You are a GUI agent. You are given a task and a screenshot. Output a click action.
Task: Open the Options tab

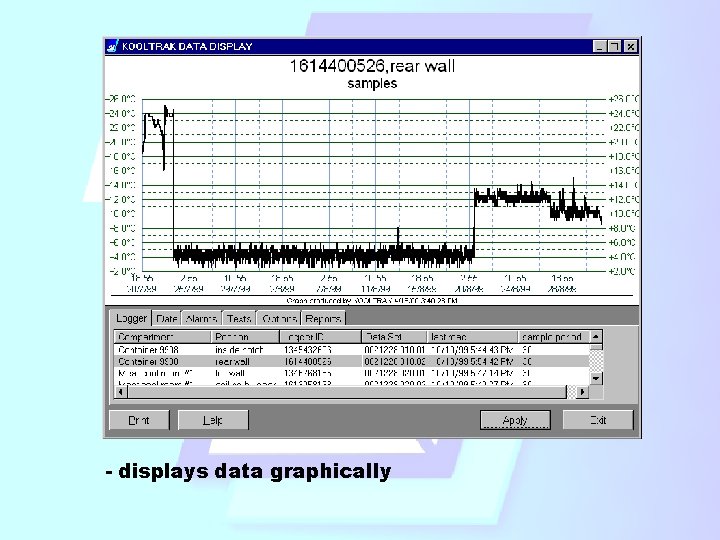coord(279,319)
